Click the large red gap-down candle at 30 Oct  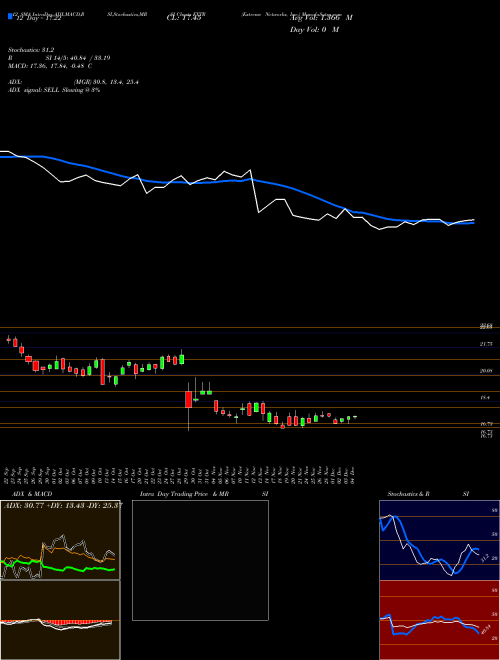point(189,399)
